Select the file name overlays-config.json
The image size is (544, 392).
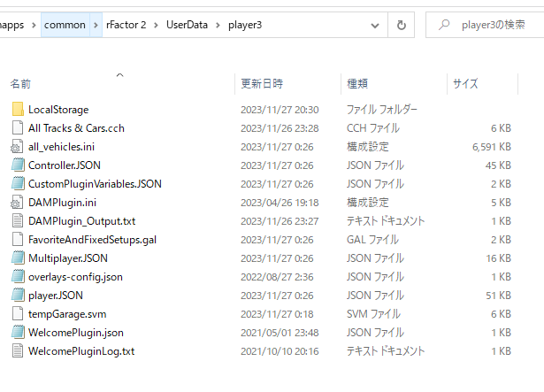76,277
